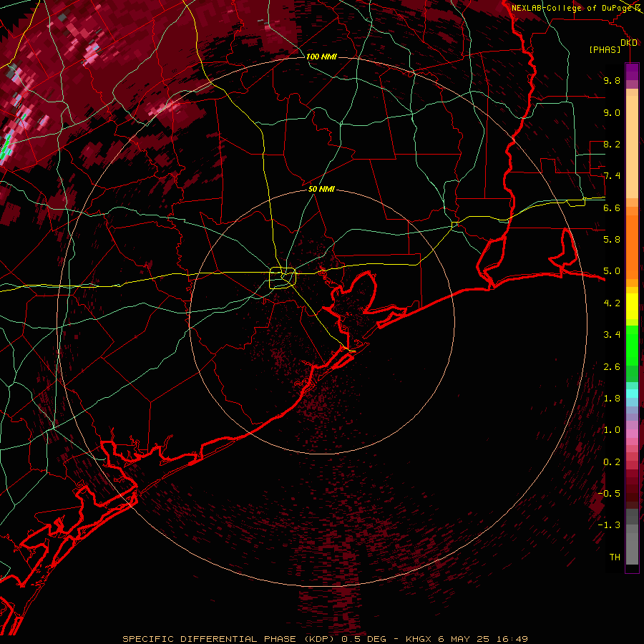Screen dimensions: 644x644
Task: Click the 100 NMI range ring label
Action: click(x=321, y=57)
